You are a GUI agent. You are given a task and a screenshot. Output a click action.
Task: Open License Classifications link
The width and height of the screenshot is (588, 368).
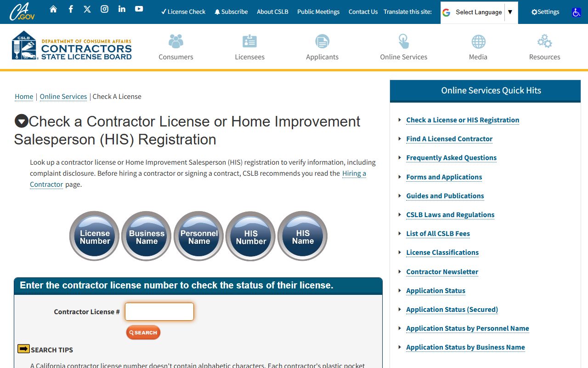[x=442, y=253]
